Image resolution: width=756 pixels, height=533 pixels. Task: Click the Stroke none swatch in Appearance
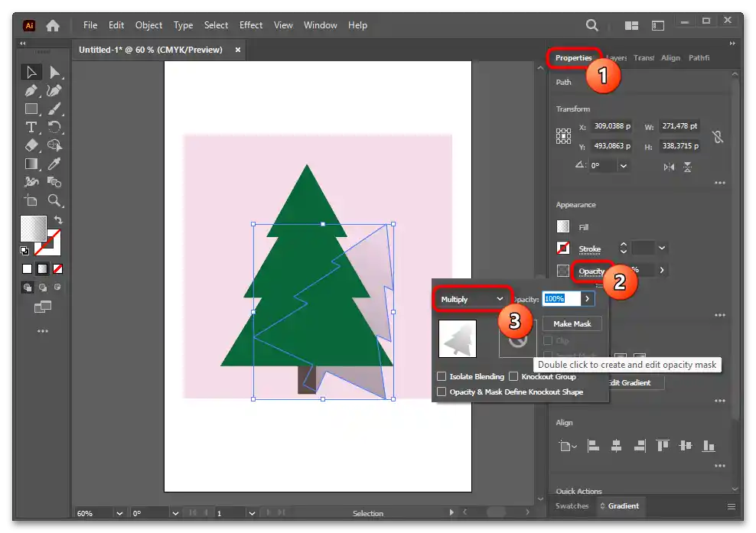(x=562, y=249)
